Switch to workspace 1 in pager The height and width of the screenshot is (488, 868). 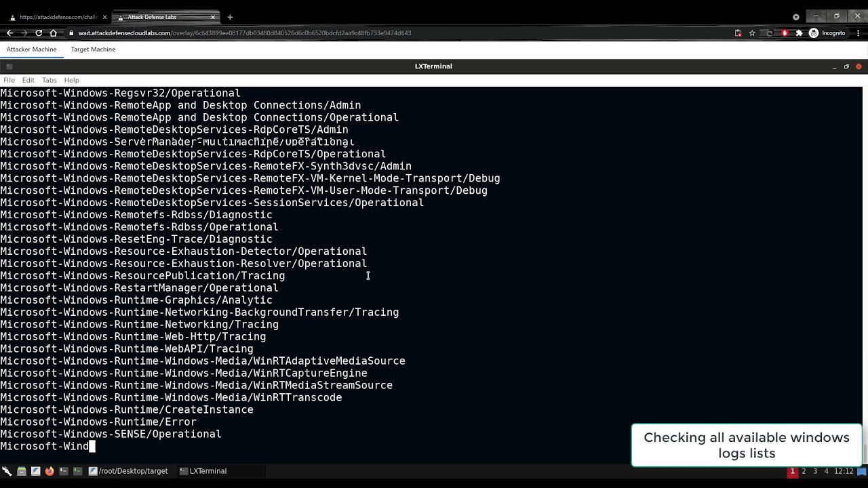792,471
